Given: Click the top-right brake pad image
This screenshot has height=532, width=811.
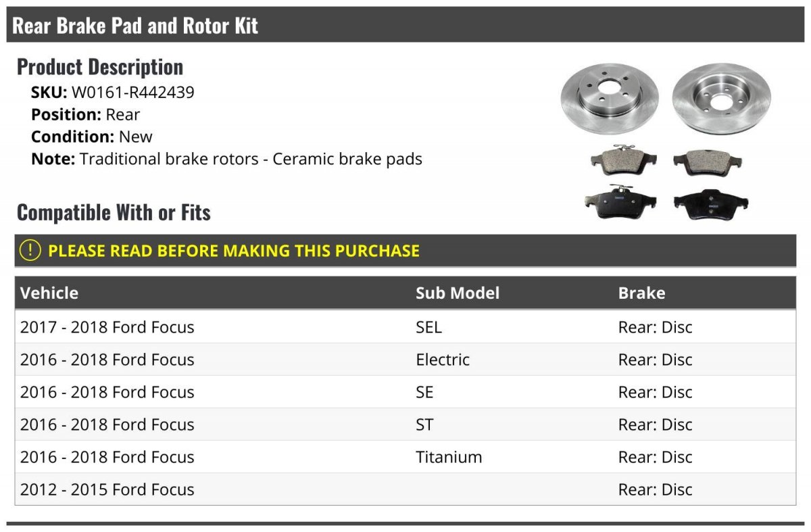Looking at the screenshot, I should click(708, 162).
